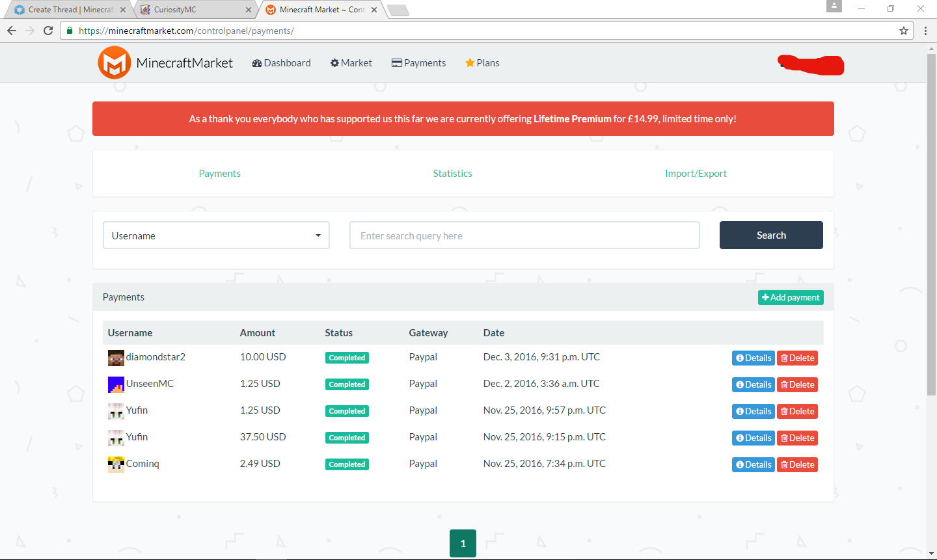Open the Chrome three-dot menu
Viewport: 937px width, 560px height.
click(925, 31)
